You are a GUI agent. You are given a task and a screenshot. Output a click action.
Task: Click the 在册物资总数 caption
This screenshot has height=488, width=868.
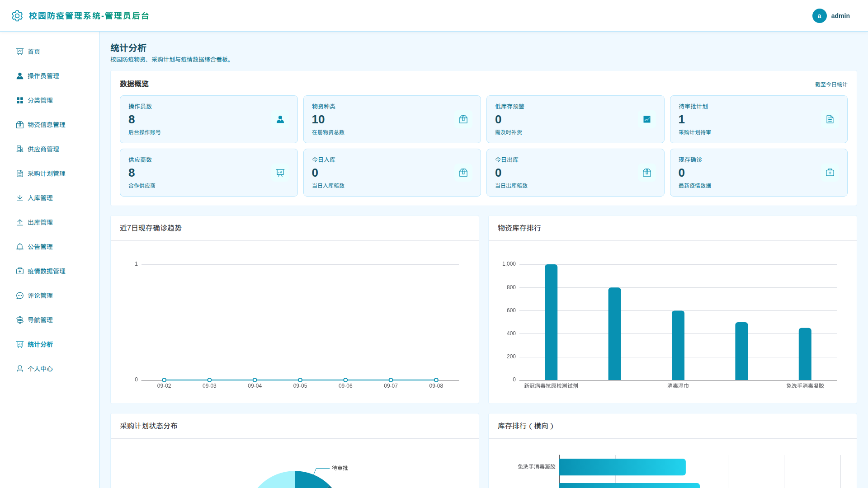pos(328,132)
